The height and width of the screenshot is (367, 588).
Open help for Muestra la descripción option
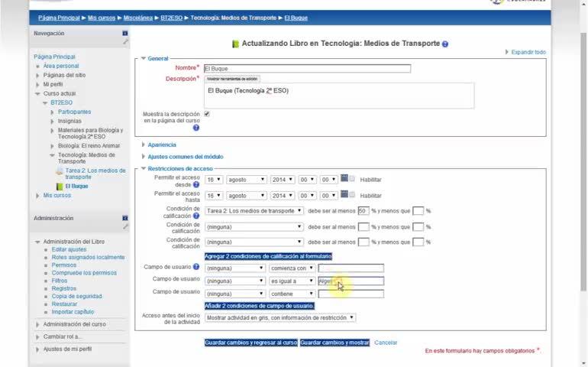(x=196, y=128)
